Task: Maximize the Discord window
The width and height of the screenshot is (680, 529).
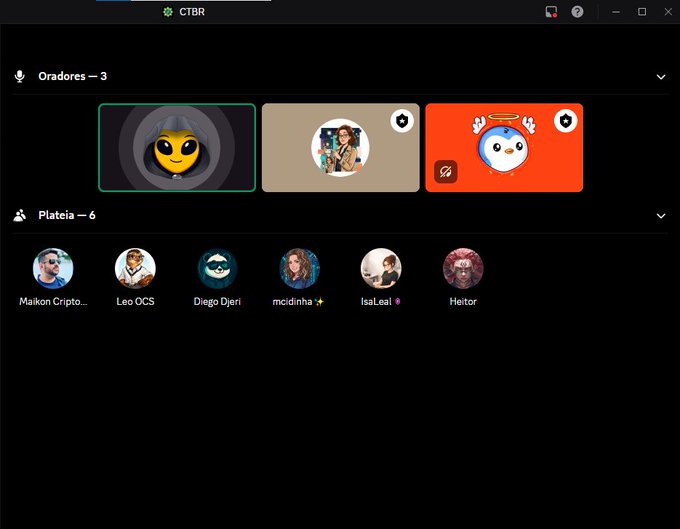Action: click(641, 12)
